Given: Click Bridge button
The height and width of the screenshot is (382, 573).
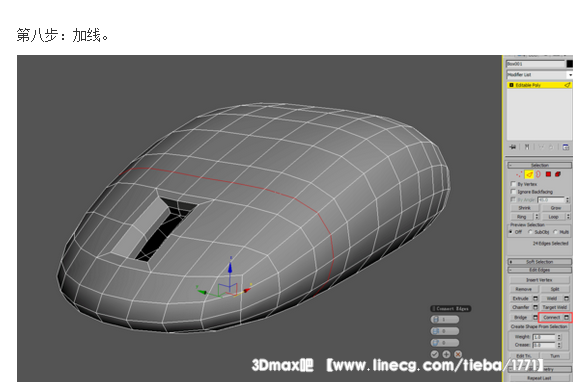Looking at the screenshot, I should (520, 317).
